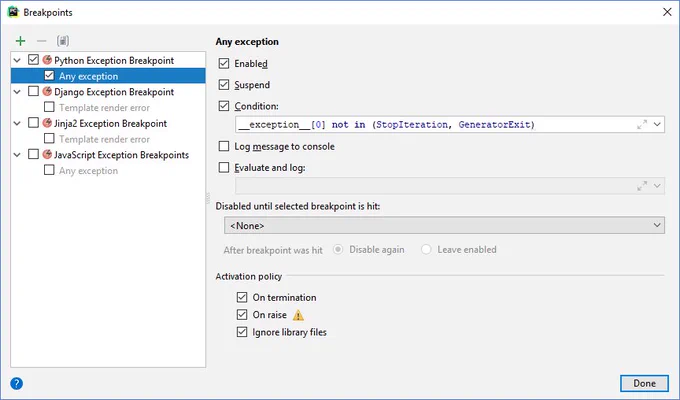Image resolution: width=680 pixels, height=400 pixels.
Task: Check Django Exception Breakpoint group checkbox
Action: (33, 91)
